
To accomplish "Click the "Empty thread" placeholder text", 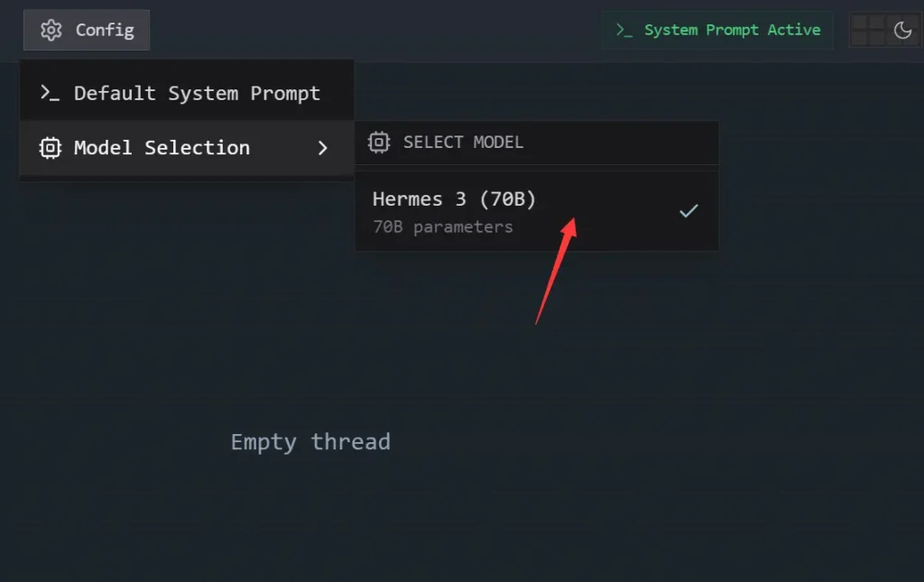I will pyautogui.click(x=310, y=442).
